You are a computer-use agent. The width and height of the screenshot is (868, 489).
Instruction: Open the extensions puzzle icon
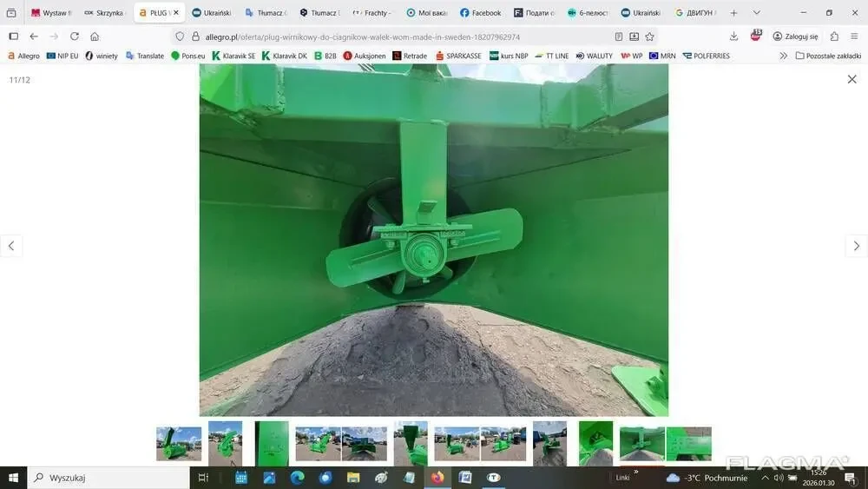point(834,36)
